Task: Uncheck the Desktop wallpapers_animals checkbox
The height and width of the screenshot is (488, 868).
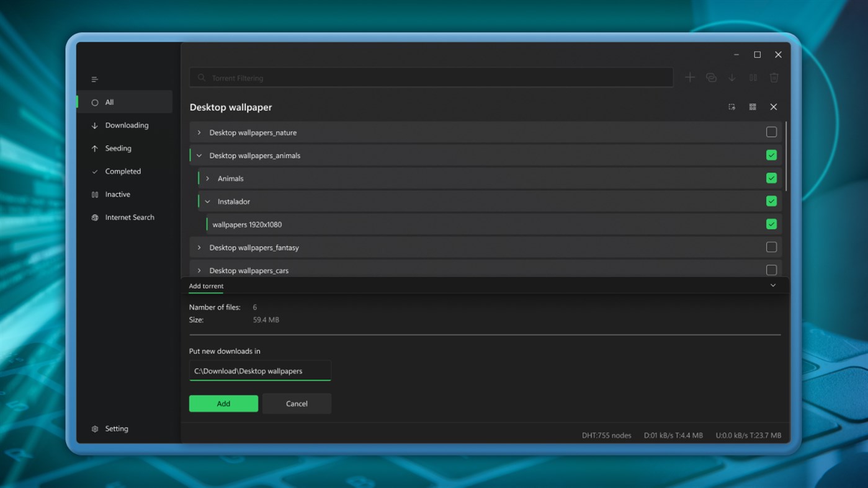Action: [771, 154]
